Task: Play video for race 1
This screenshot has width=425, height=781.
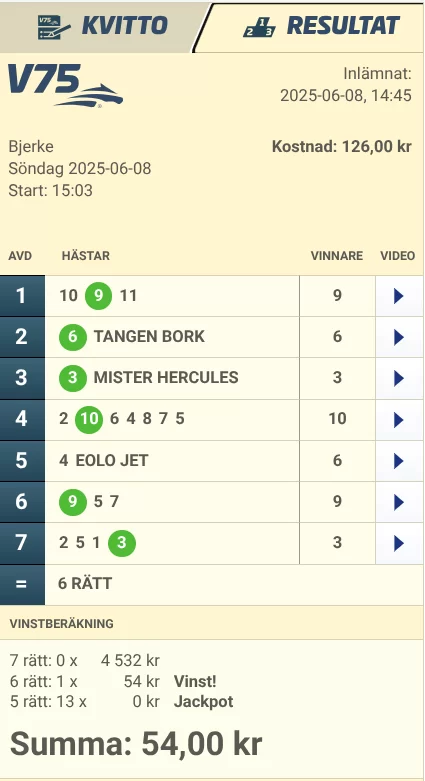Action: tap(399, 296)
